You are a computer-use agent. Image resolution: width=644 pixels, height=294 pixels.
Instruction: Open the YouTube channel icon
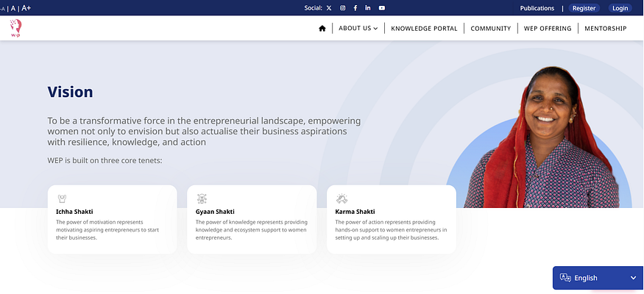(381, 8)
